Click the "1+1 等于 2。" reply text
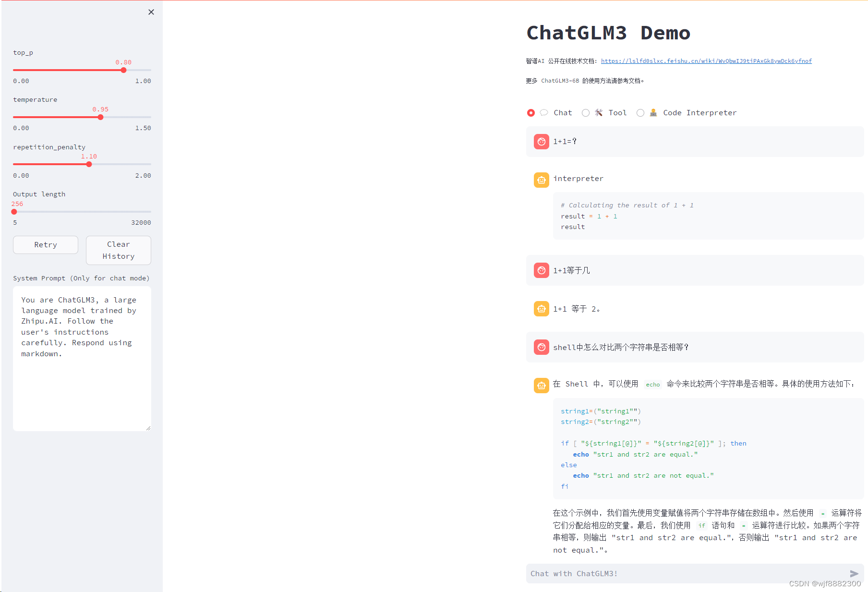This screenshot has width=868, height=592. point(577,309)
